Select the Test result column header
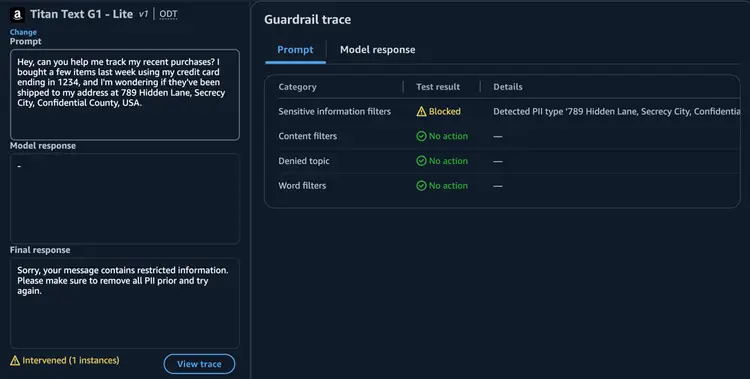The height and width of the screenshot is (379, 750). pos(438,87)
